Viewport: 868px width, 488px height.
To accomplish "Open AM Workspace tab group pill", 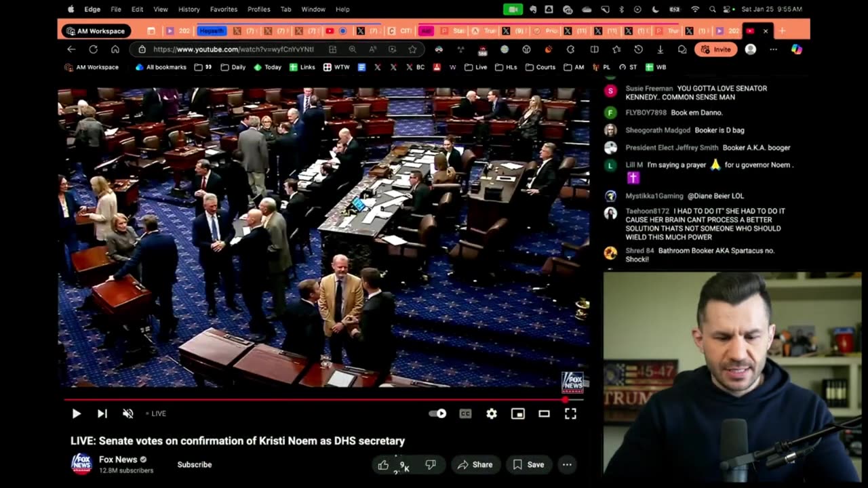I will click(96, 31).
